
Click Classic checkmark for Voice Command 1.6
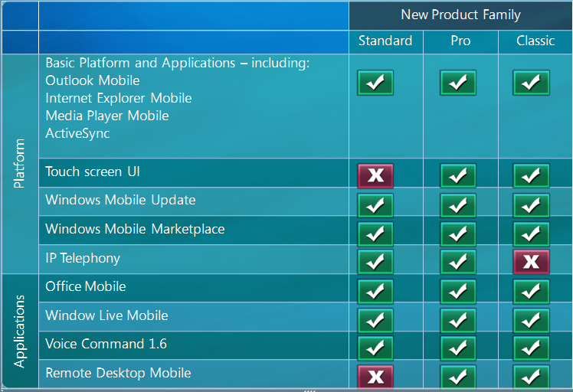[x=531, y=348]
